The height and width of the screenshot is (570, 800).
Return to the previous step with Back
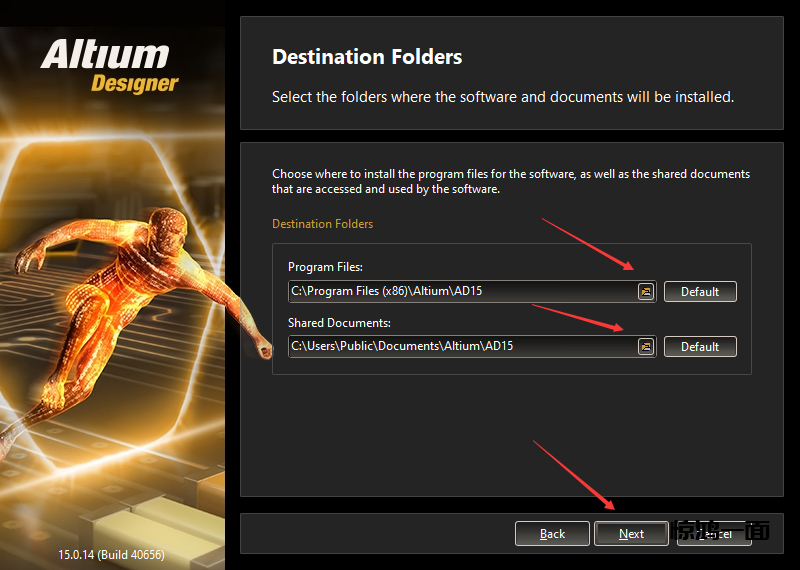(x=552, y=534)
